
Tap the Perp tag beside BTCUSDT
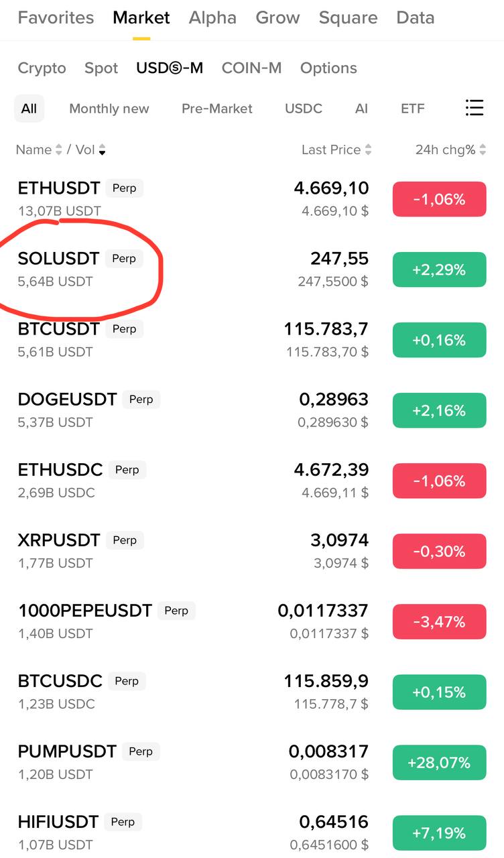pyautogui.click(x=125, y=329)
